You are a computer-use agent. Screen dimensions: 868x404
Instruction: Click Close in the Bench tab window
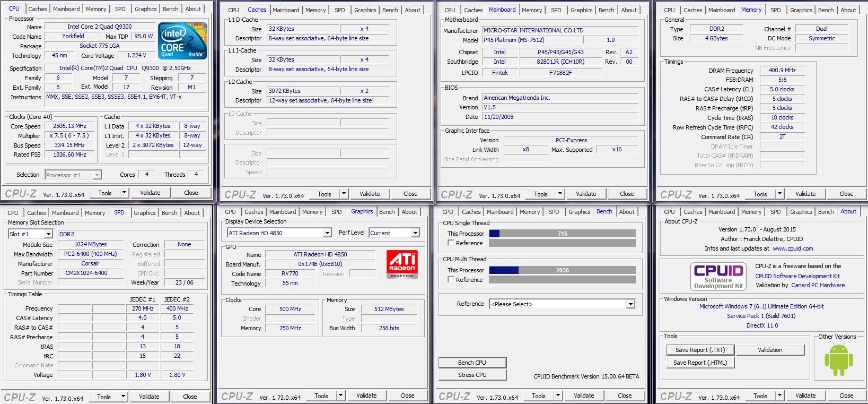pos(625,396)
